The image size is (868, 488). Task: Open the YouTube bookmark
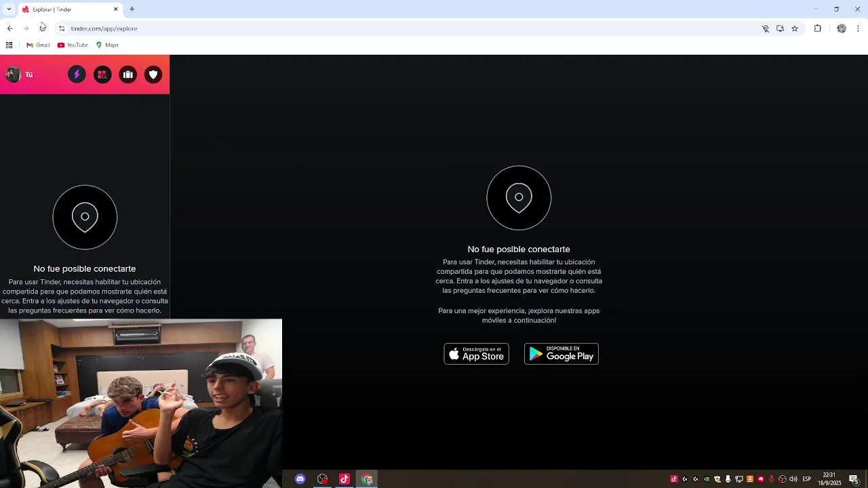(x=73, y=45)
